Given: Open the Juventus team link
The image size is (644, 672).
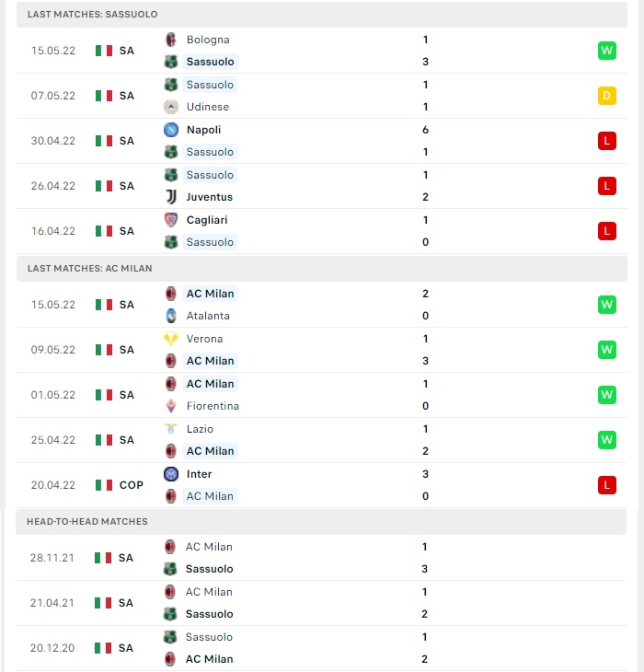Looking at the screenshot, I should click(x=210, y=197).
